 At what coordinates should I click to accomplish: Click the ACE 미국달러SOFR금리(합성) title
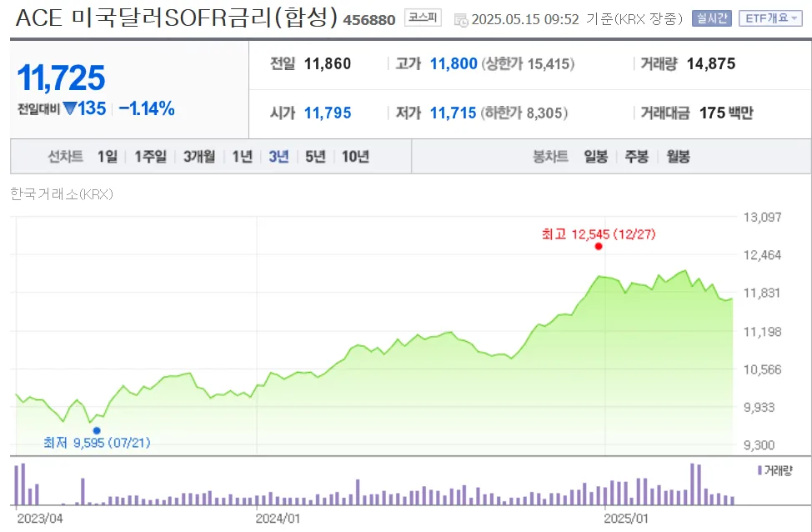point(177,18)
